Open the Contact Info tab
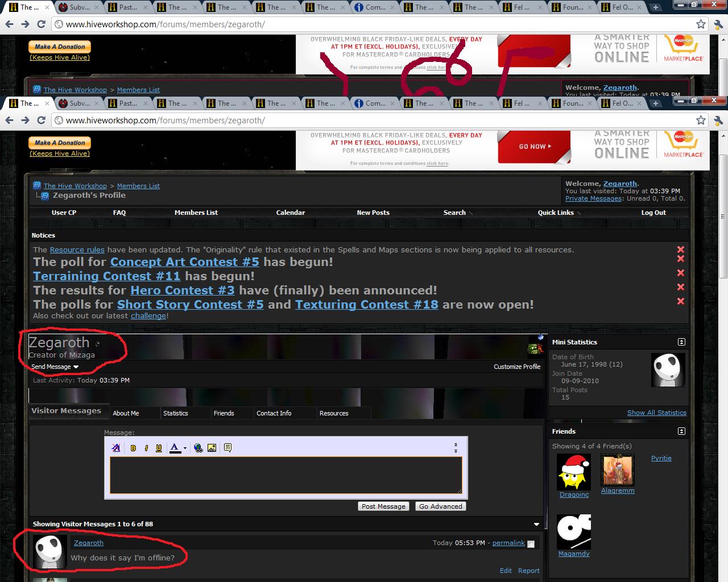The height and width of the screenshot is (582, 728). [x=274, y=413]
